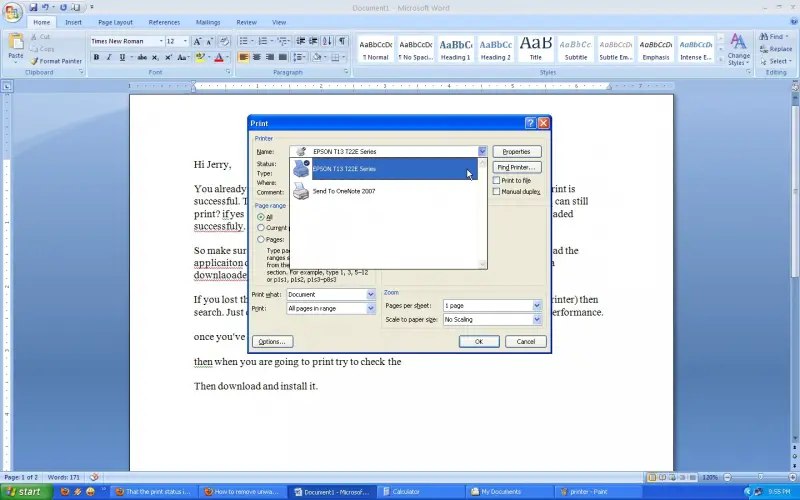Open the Scale to paper size dropdown
This screenshot has width=800, height=500.
point(537,319)
